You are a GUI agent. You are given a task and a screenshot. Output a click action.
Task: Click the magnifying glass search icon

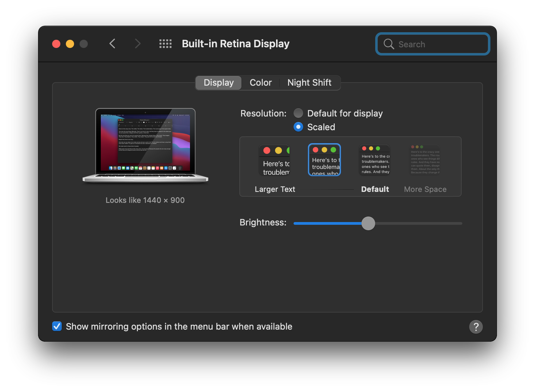(x=389, y=44)
